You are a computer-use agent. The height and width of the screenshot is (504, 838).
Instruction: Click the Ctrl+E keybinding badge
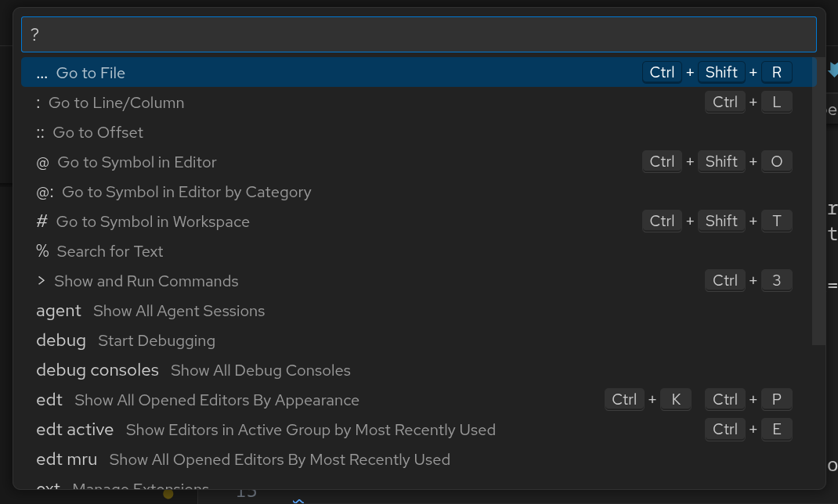pos(748,430)
